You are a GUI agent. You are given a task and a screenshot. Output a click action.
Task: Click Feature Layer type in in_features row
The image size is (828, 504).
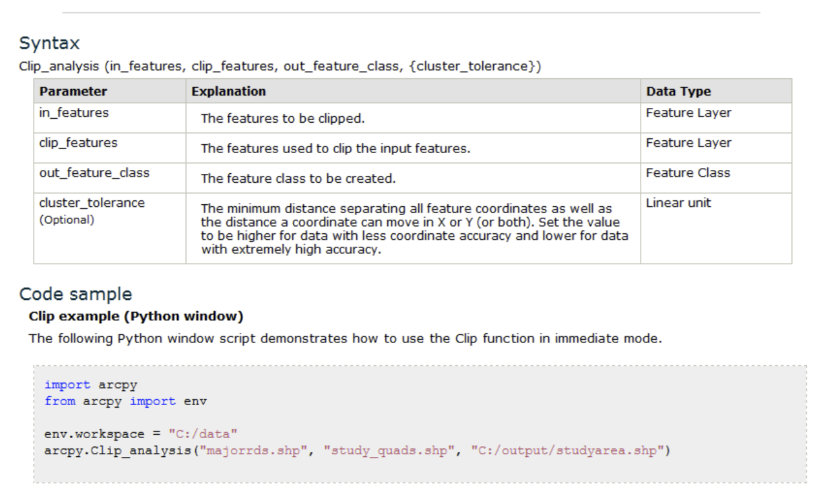pyautogui.click(x=688, y=112)
